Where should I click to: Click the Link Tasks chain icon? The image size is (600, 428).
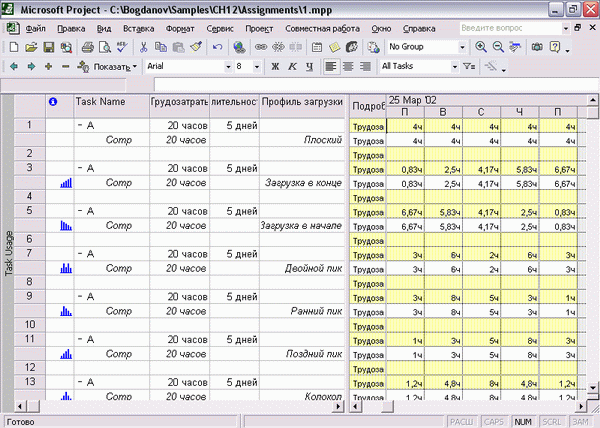click(x=261, y=47)
